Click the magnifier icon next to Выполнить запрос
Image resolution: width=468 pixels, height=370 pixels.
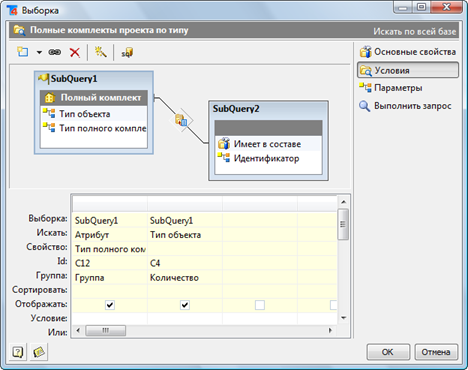(x=365, y=106)
